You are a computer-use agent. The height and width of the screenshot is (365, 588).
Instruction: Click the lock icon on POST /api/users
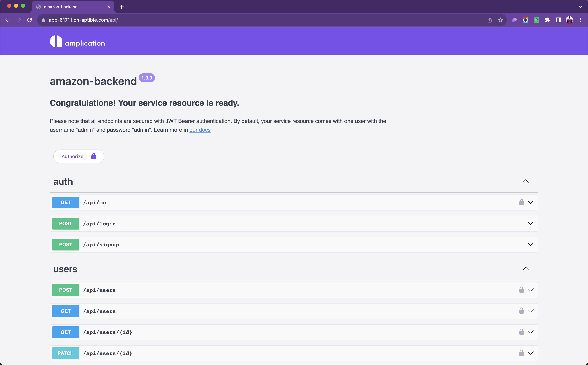point(521,290)
